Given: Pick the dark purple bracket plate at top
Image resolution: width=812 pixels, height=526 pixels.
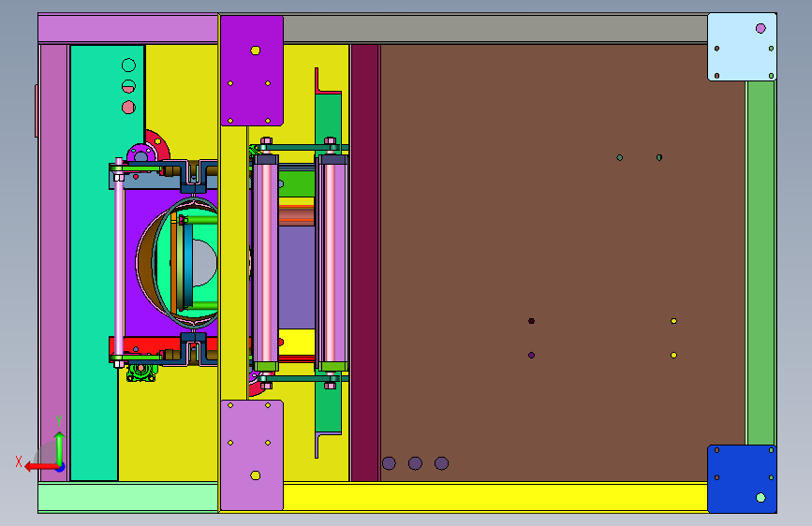Looking at the screenshot, I should [x=252, y=71].
